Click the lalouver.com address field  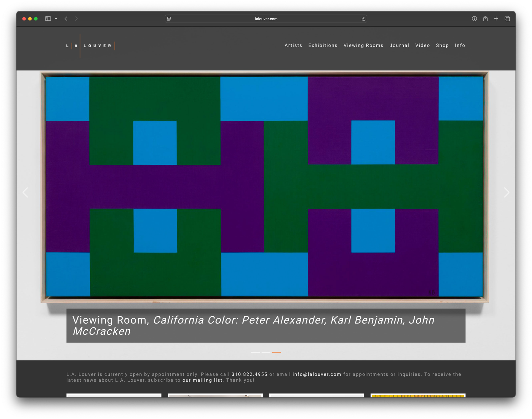coord(266,19)
